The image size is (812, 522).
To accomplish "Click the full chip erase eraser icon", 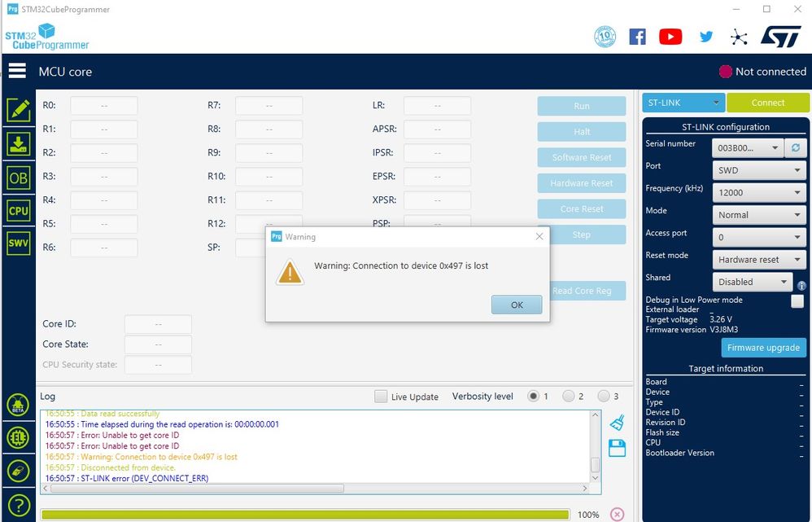I will (18, 471).
